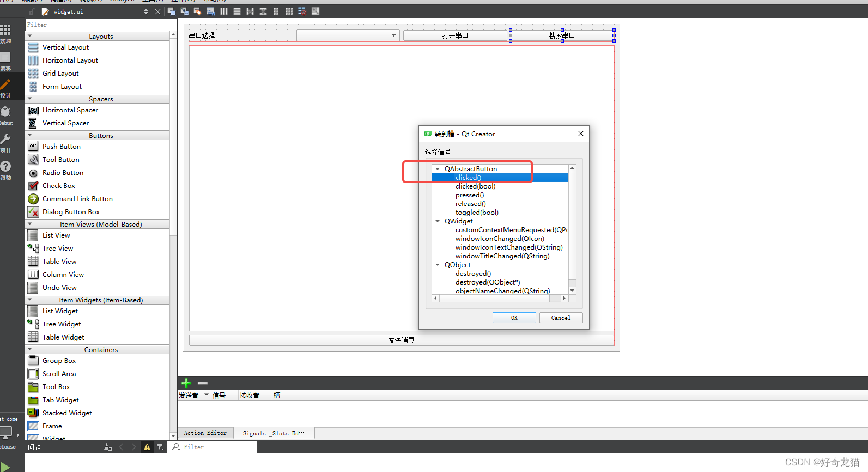Clear the Issues pane with the broom icon
The image size is (868, 472).
pos(108,447)
